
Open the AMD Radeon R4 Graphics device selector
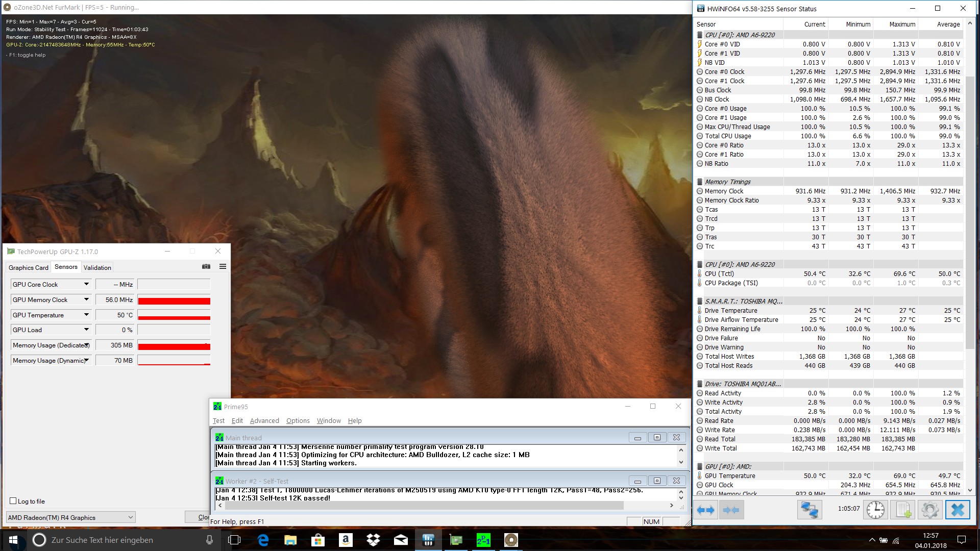pyautogui.click(x=70, y=517)
